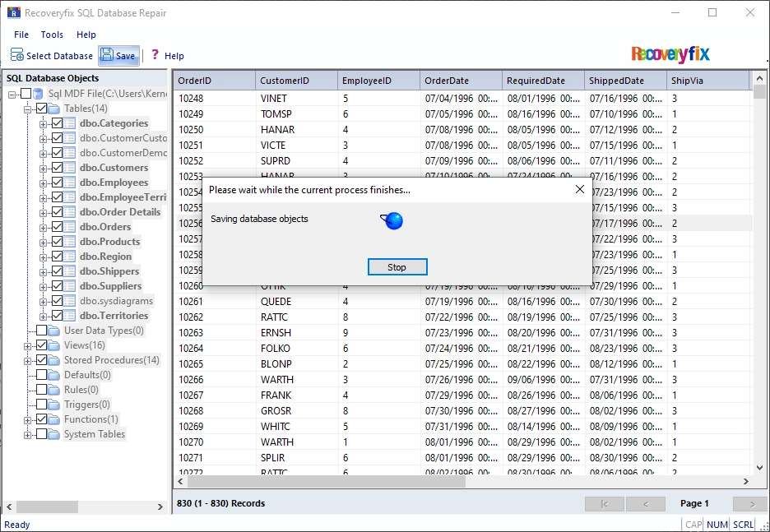The width and height of the screenshot is (770, 532).
Task: Click the Sql MDF File database icon
Action: 39,93
